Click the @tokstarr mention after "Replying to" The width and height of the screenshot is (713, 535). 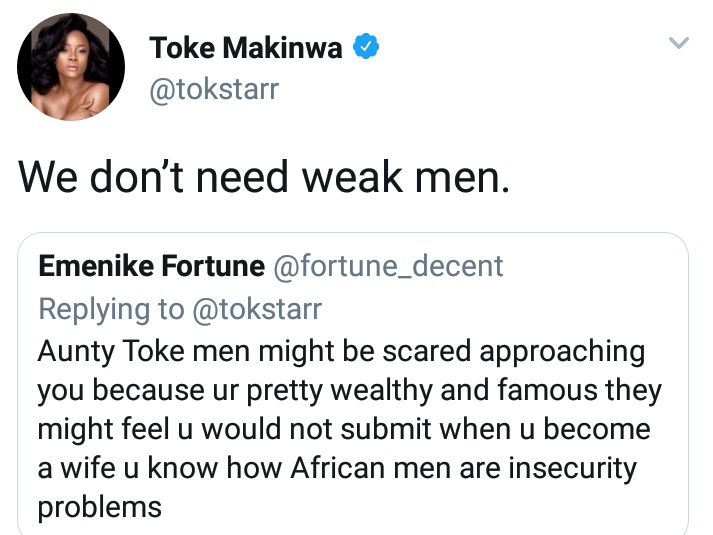pyautogui.click(x=257, y=309)
